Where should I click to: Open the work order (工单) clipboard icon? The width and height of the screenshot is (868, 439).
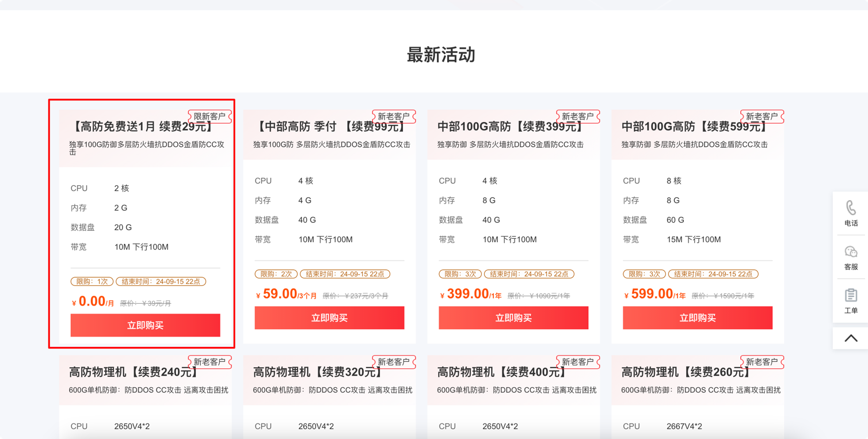coord(851,295)
